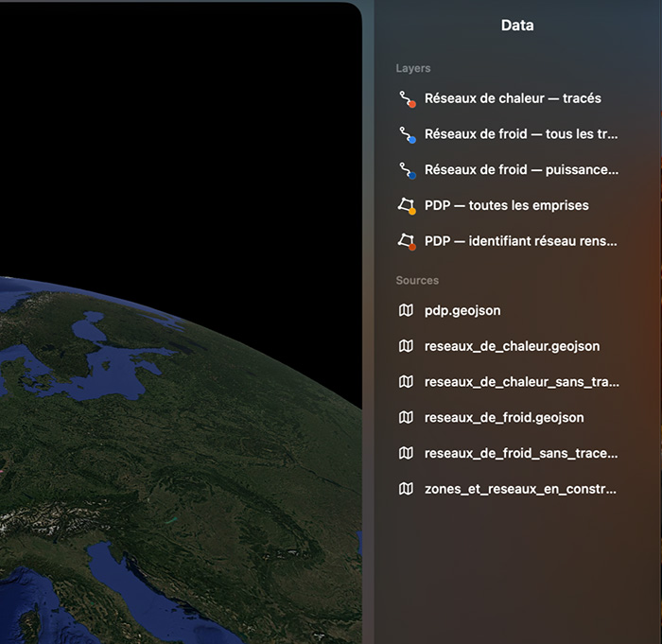This screenshot has height=644, width=662.
Task: Click line icon of Réseaux de chaleur — tracés
Action: pos(407,98)
